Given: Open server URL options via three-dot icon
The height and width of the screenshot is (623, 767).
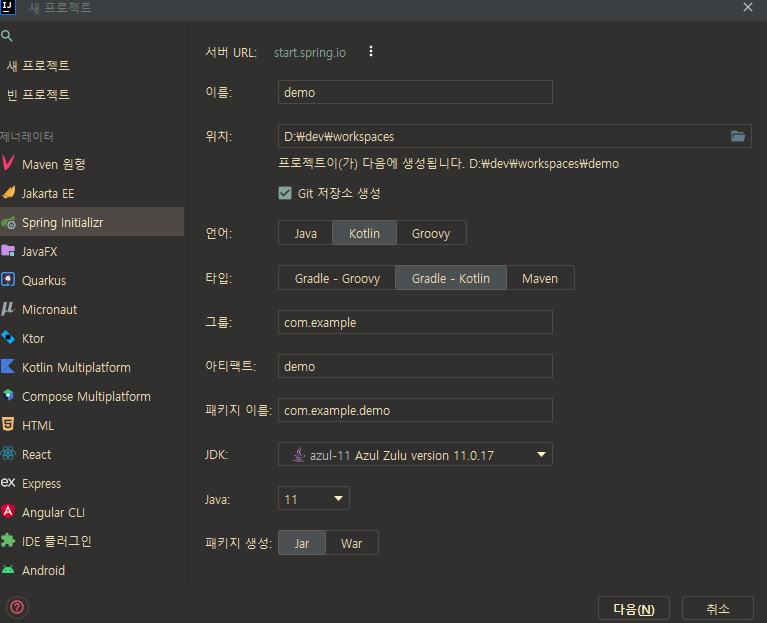Looking at the screenshot, I should pyautogui.click(x=371, y=51).
